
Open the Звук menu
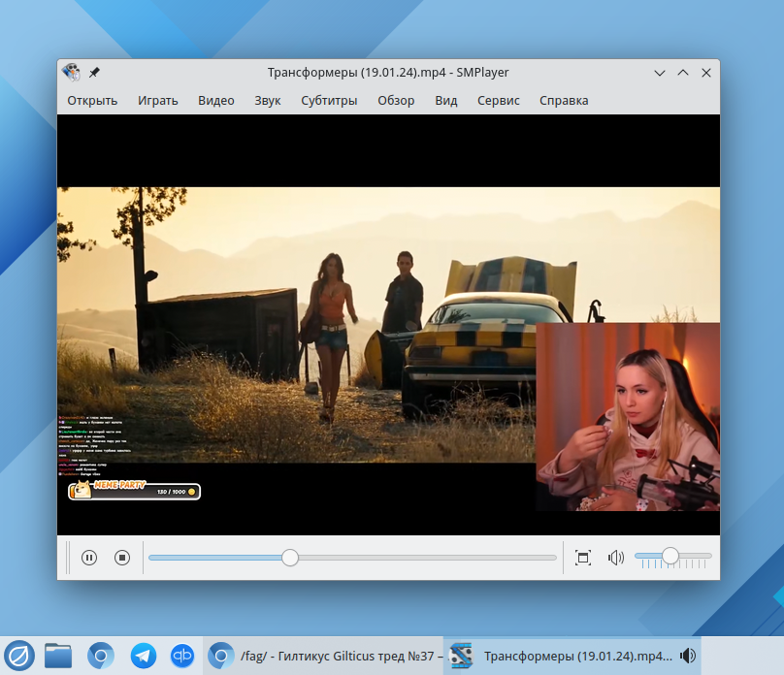268,101
